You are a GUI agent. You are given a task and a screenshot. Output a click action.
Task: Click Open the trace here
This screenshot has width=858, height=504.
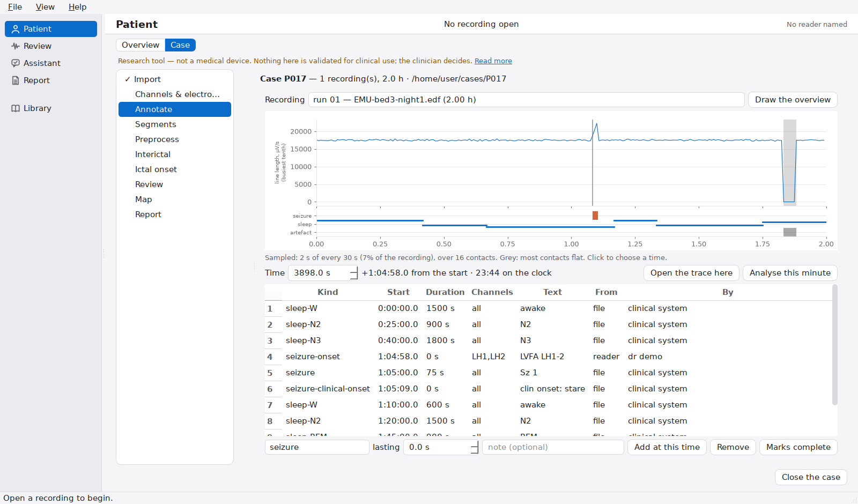tap(691, 273)
